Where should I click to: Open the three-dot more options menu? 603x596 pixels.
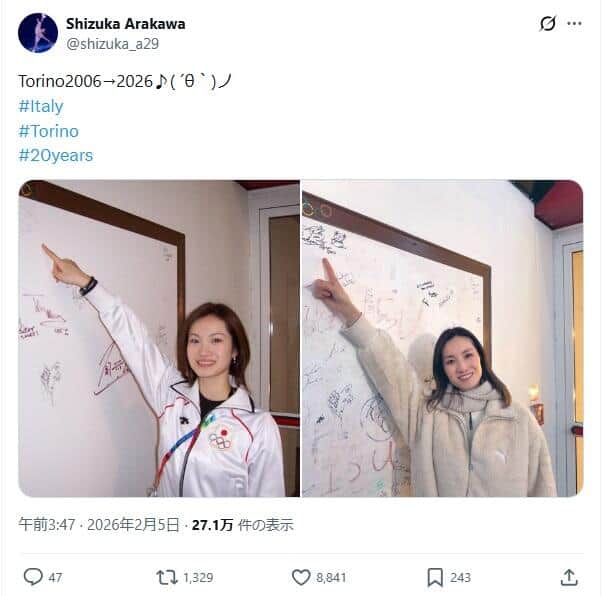[574, 23]
